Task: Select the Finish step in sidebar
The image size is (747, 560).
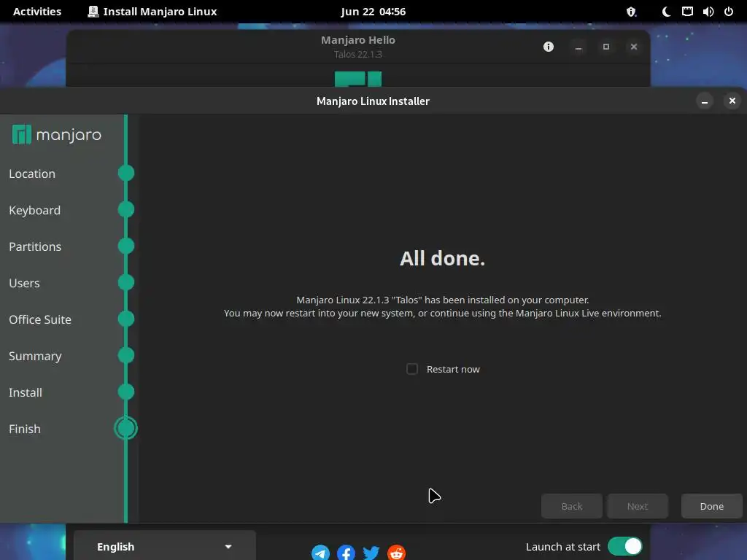Action: 25,429
